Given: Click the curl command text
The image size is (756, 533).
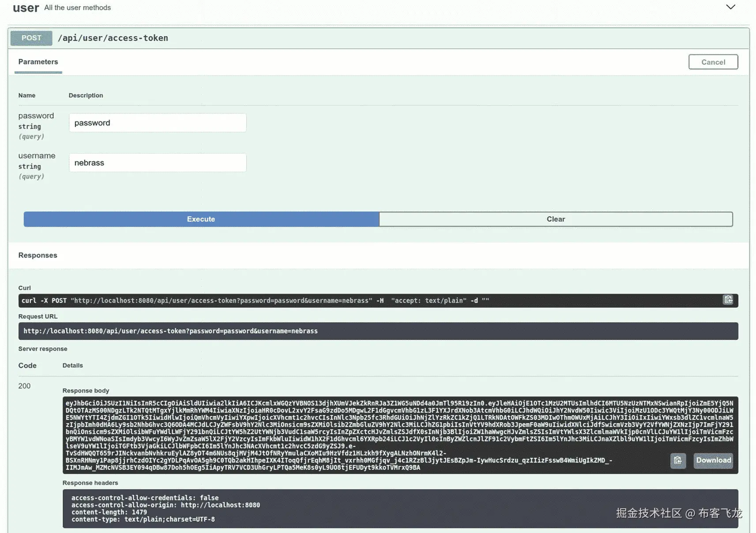Looking at the screenshot, I should point(256,301).
